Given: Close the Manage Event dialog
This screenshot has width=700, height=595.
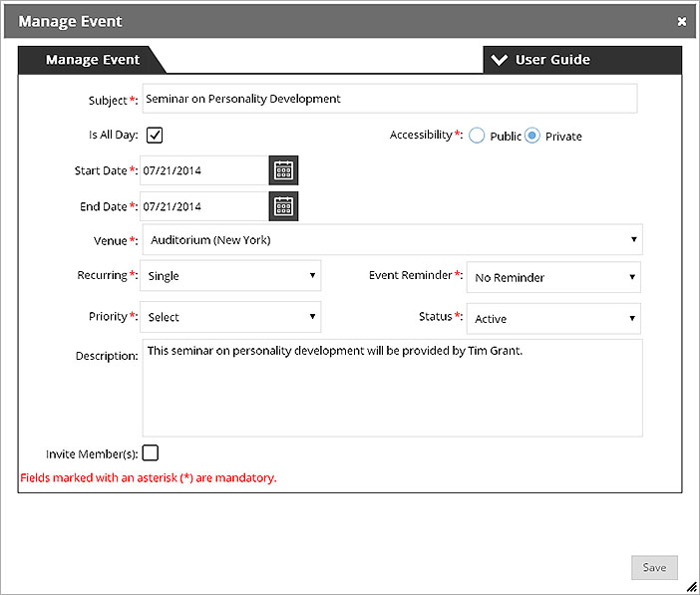Looking at the screenshot, I should [682, 21].
